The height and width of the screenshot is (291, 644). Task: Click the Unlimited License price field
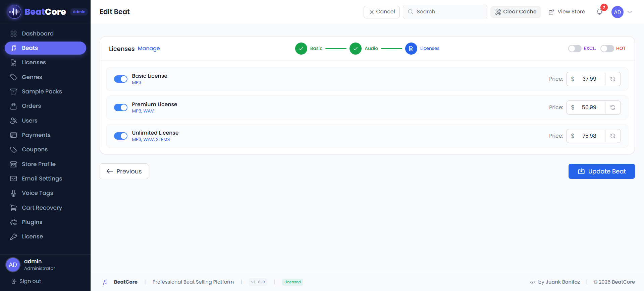589,136
